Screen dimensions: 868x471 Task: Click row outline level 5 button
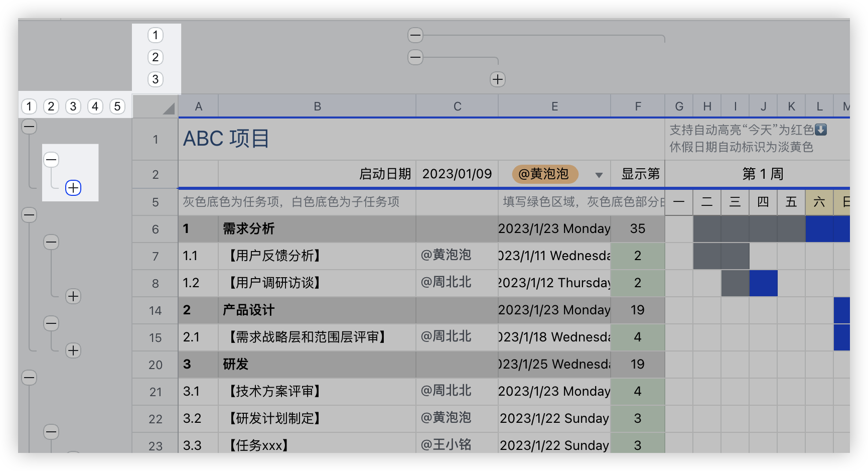(117, 106)
